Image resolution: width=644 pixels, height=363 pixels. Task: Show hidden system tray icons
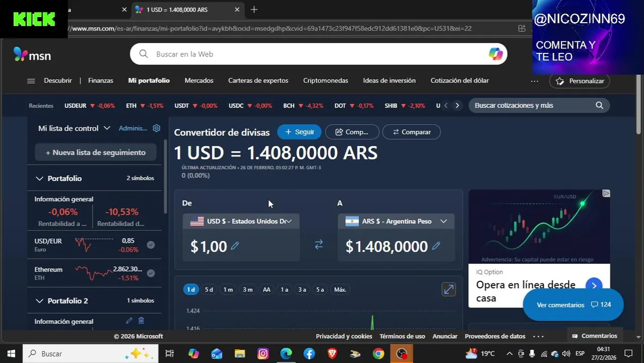point(509,353)
